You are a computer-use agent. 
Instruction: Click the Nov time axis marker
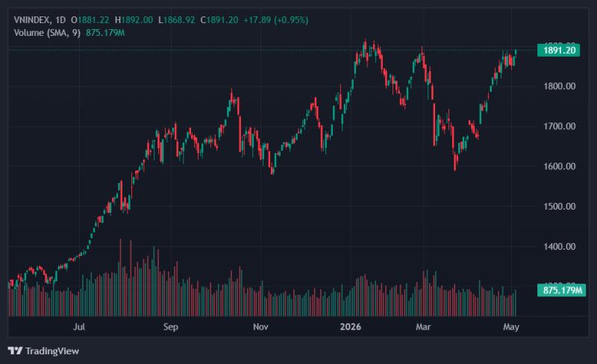click(260, 327)
